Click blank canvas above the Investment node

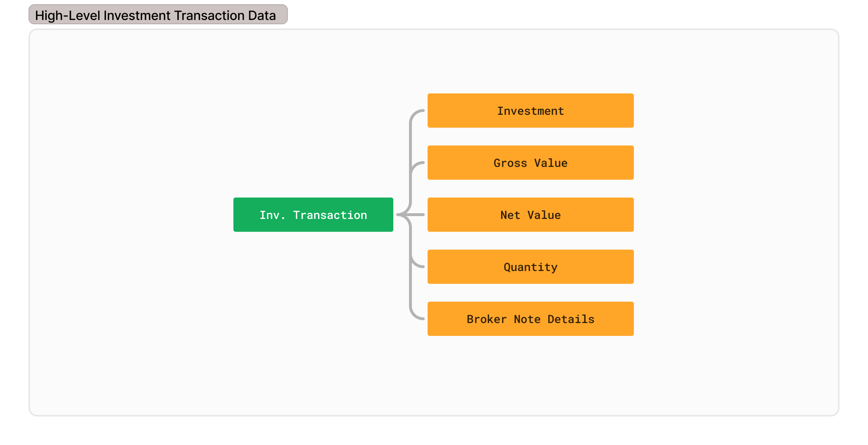530,61
